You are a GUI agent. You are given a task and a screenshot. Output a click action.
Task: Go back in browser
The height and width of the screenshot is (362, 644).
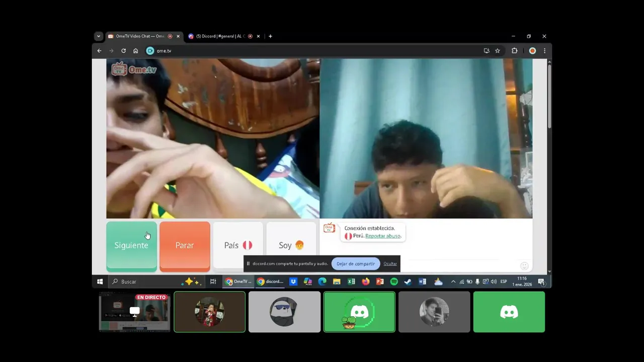coord(99,51)
